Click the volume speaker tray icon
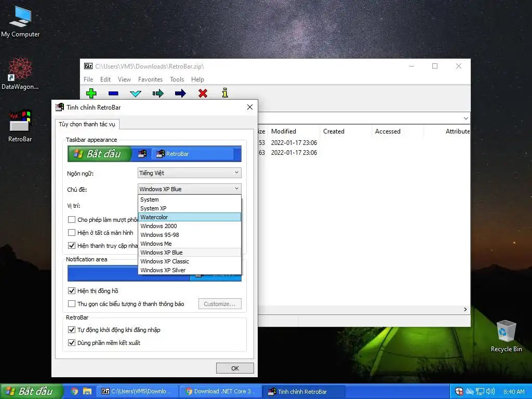Image resolution: width=532 pixels, height=399 pixels. [490, 391]
